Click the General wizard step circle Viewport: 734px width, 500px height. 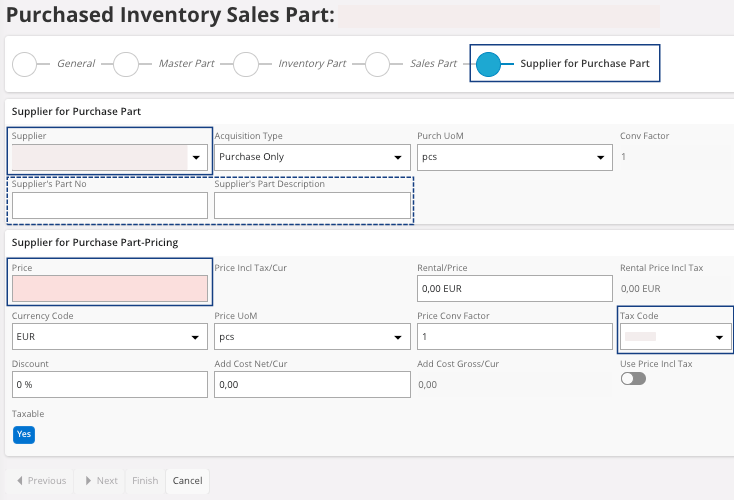click(x=25, y=64)
